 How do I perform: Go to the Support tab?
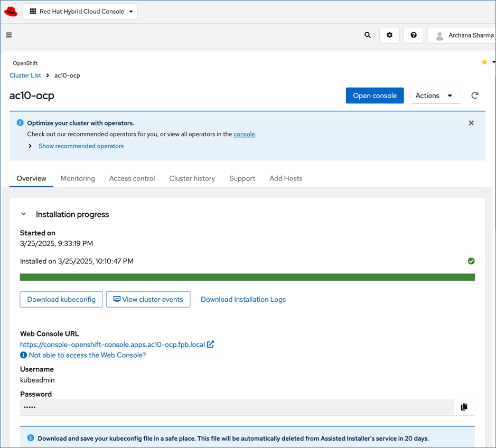point(242,178)
